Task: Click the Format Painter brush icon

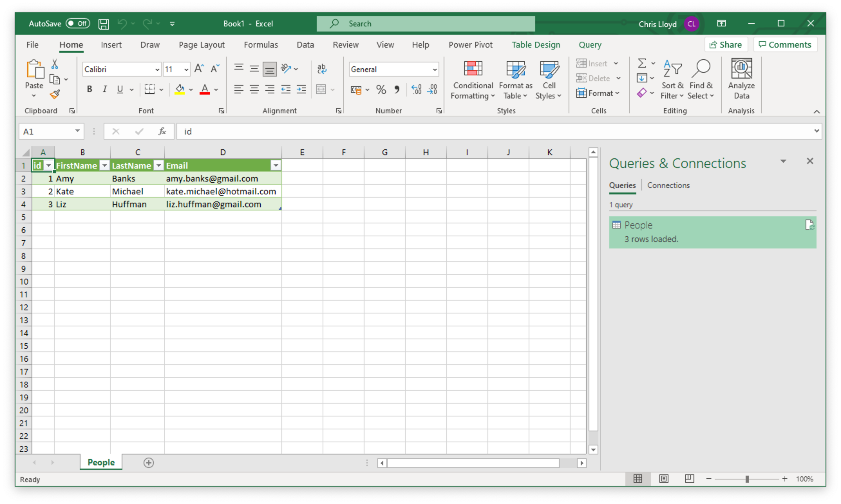Action: [x=55, y=94]
